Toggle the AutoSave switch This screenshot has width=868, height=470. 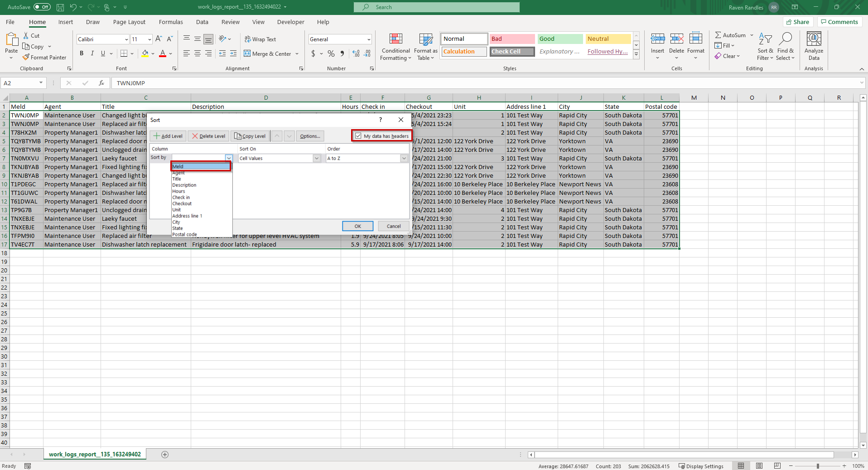pyautogui.click(x=42, y=7)
